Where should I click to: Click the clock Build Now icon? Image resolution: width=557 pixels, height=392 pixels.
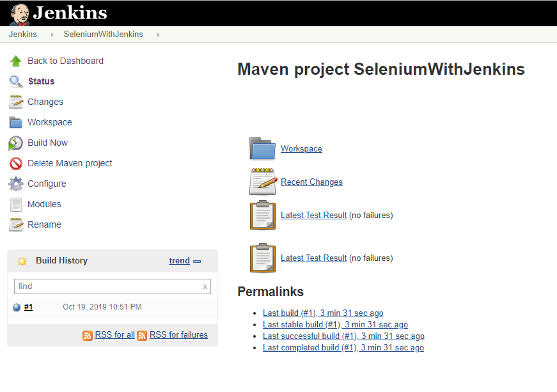(15, 143)
